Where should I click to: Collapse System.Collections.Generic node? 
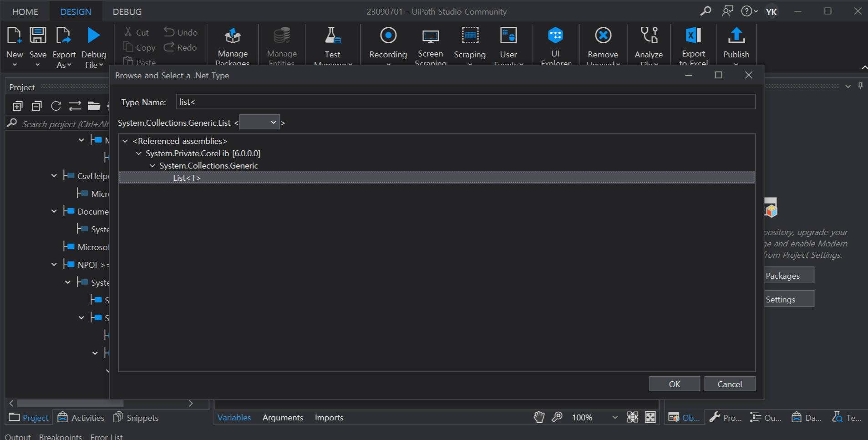(x=152, y=166)
